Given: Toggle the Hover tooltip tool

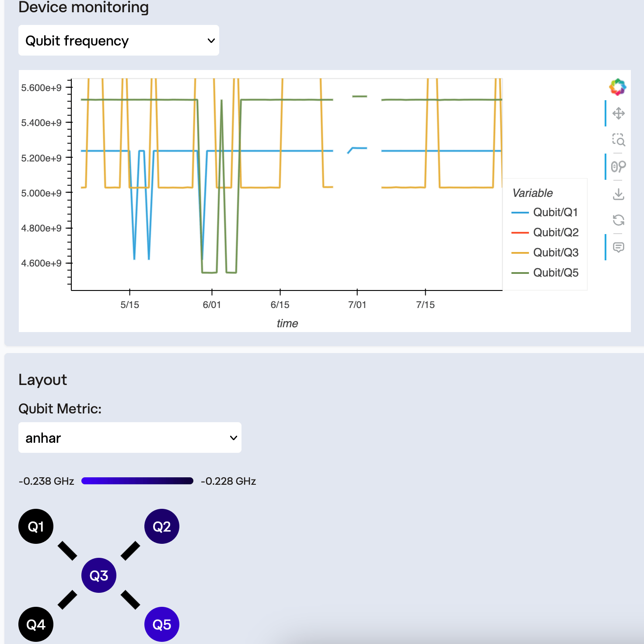Looking at the screenshot, I should click(x=619, y=248).
